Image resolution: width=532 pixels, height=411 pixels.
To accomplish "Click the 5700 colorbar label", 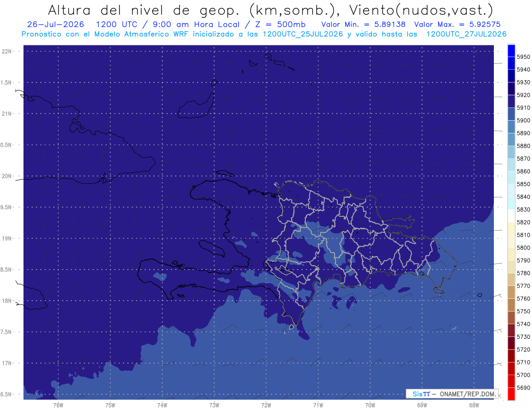I will click(523, 375).
